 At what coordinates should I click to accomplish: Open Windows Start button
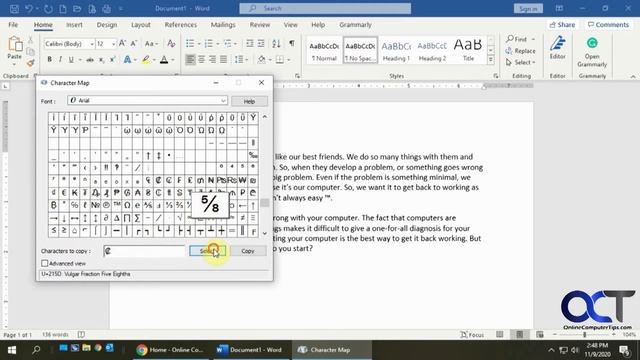pos(12,350)
